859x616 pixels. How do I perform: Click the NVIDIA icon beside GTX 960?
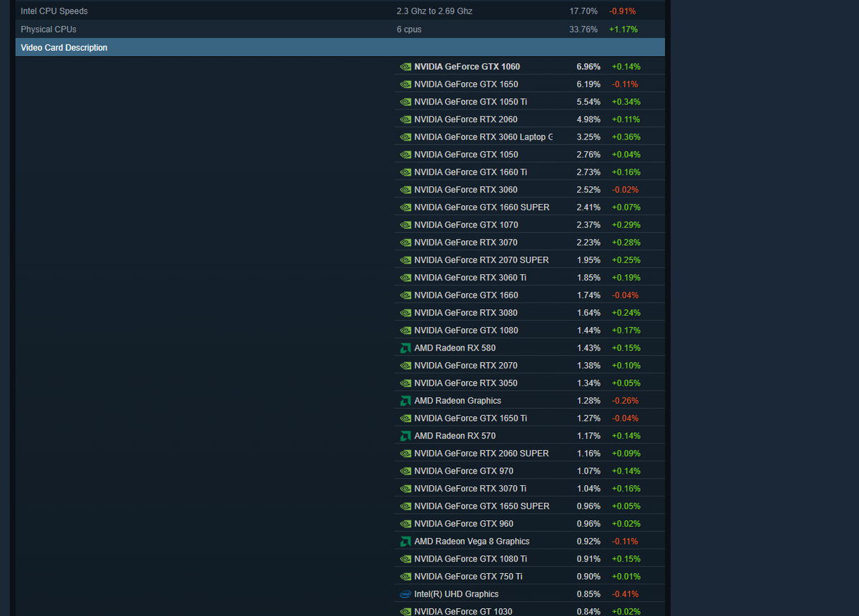click(405, 524)
